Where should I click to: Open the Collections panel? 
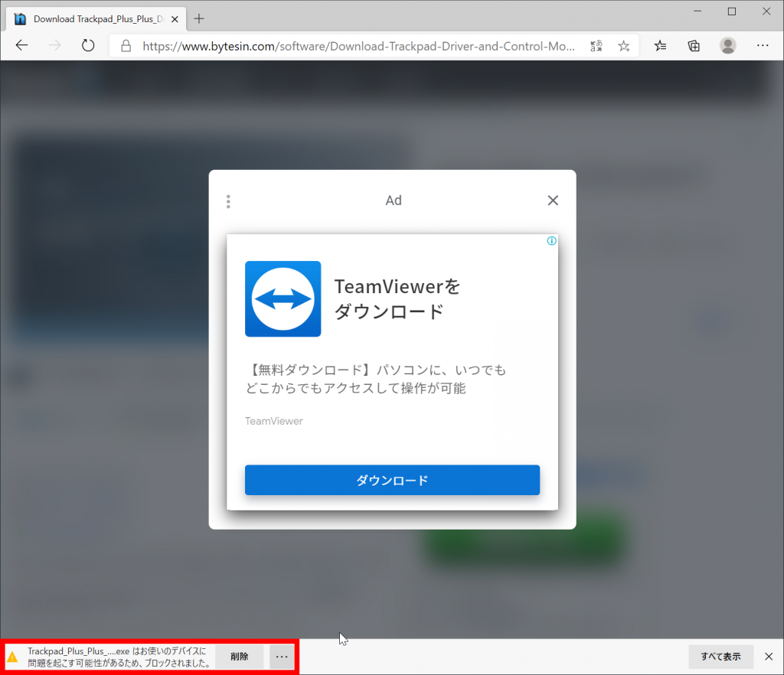click(x=694, y=46)
